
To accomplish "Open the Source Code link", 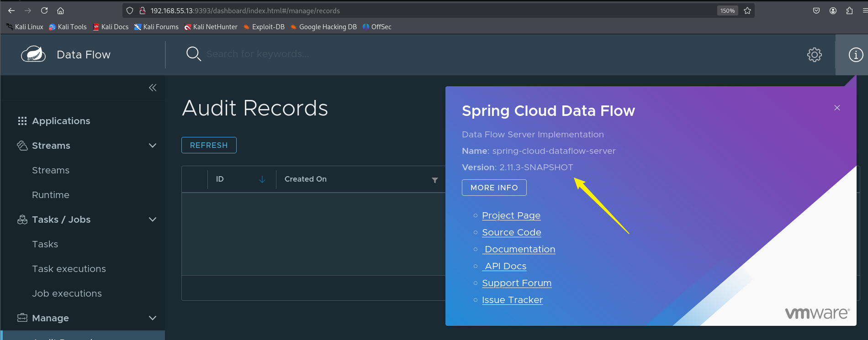I will [x=512, y=232].
